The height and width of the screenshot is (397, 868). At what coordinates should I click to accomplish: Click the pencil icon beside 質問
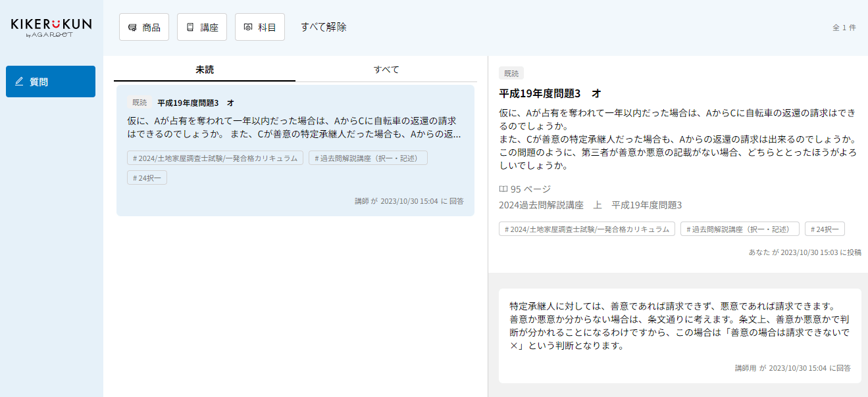coord(19,82)
